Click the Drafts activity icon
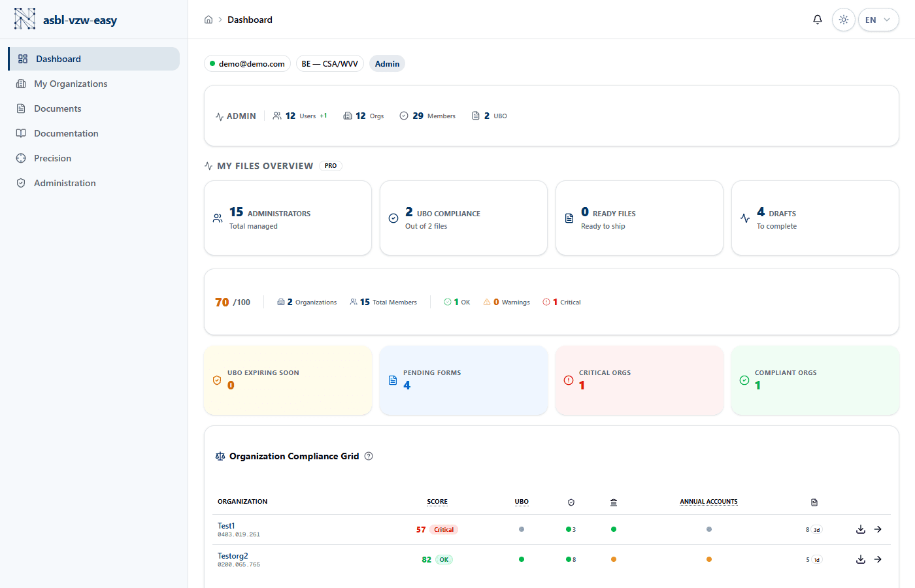 point(745,218)
